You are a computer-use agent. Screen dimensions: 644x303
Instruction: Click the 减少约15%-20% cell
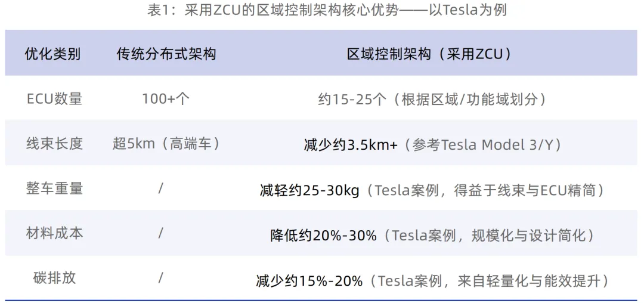pos(432,280)
